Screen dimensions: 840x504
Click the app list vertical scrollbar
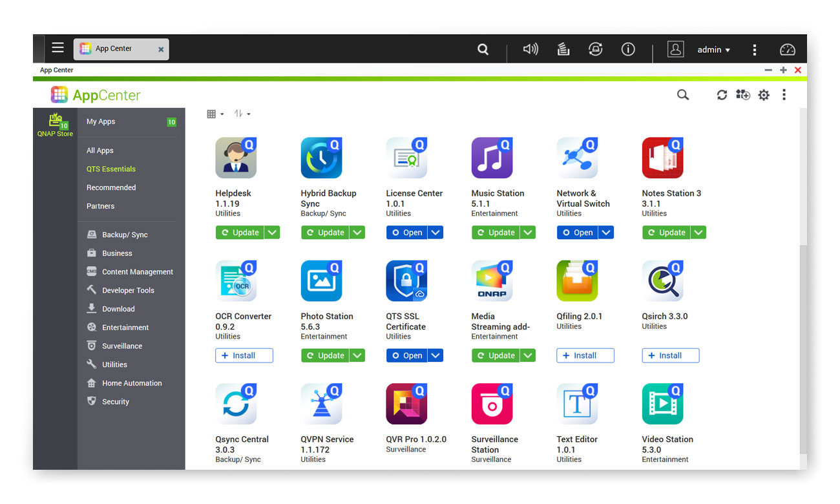point(803,349)
